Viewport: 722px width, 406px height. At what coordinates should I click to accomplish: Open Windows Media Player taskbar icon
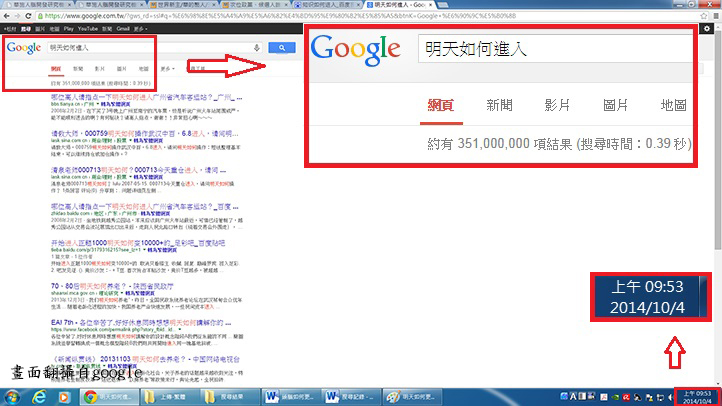(64, 397)
